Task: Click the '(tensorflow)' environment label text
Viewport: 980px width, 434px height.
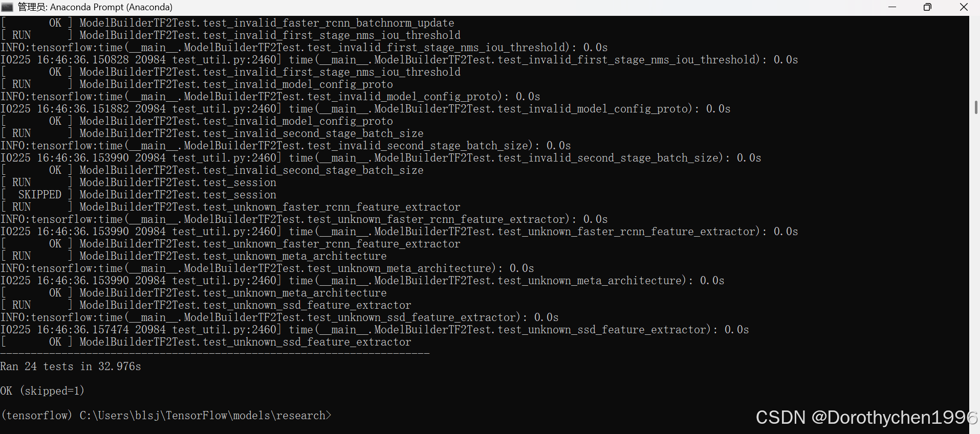Action: tap(36, 416)
